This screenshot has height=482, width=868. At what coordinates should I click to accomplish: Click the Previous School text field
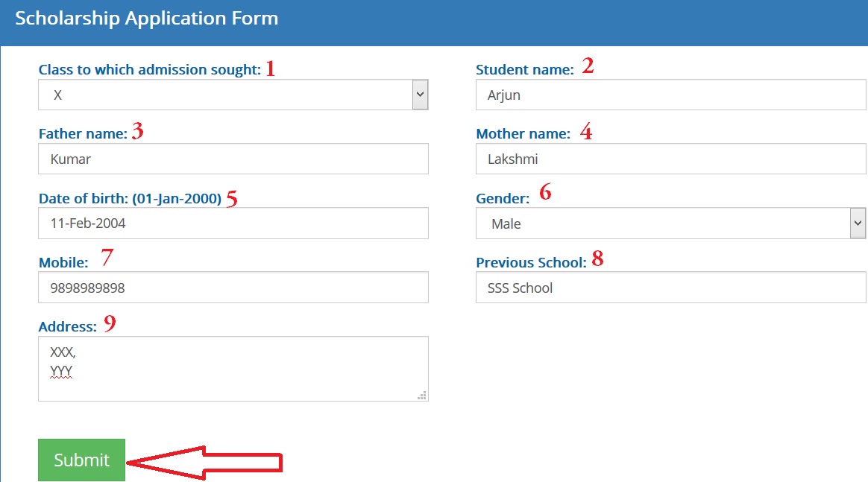click(670, 287)
